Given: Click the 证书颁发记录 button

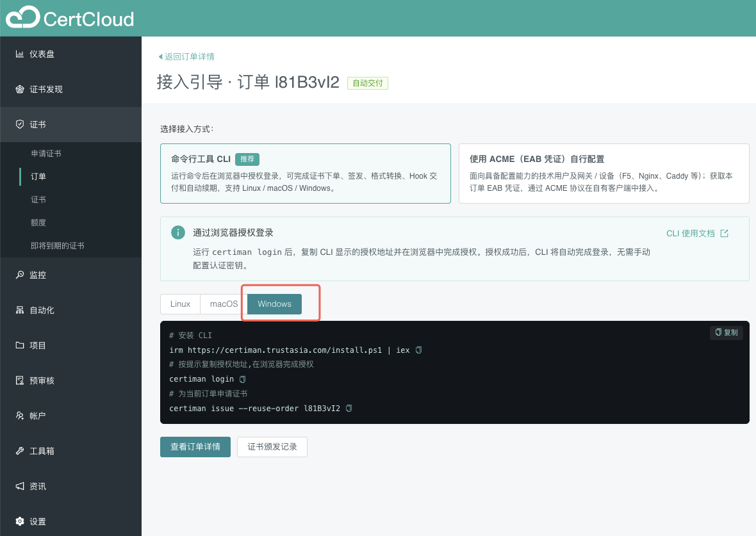Looking at the screenshot, I should 272,447.
